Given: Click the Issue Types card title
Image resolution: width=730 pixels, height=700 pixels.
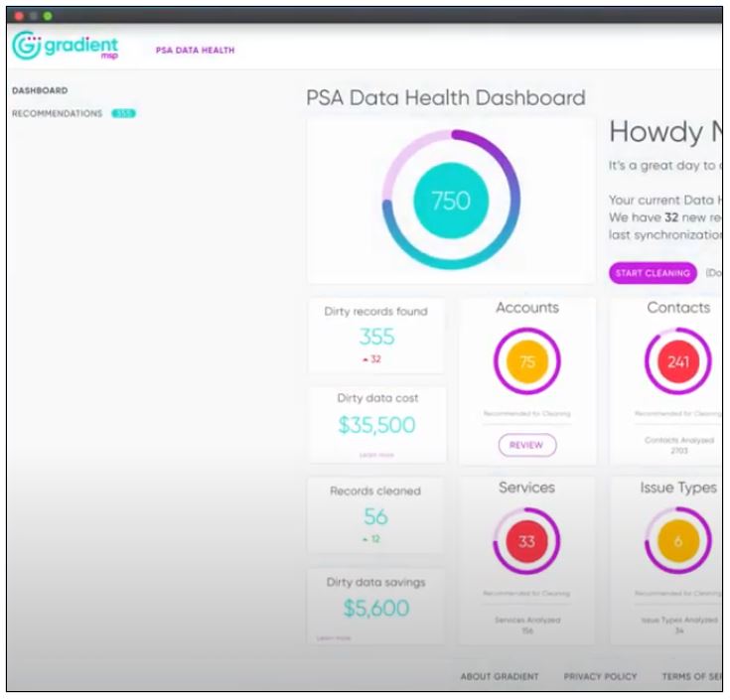Looking at the screenshot, I should pos(678,488).
